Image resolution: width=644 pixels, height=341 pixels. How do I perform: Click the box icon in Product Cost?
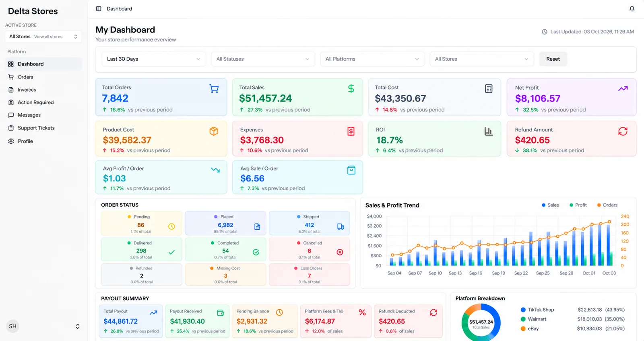tap(214, 131)
